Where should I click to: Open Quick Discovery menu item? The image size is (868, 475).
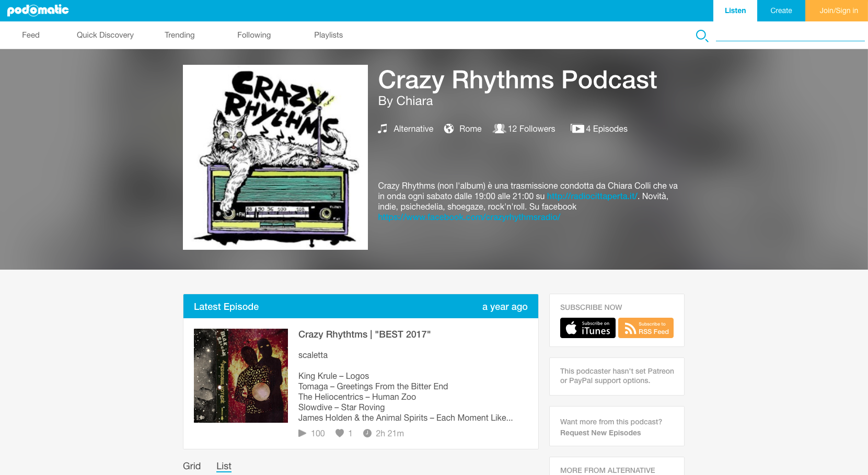105,35
